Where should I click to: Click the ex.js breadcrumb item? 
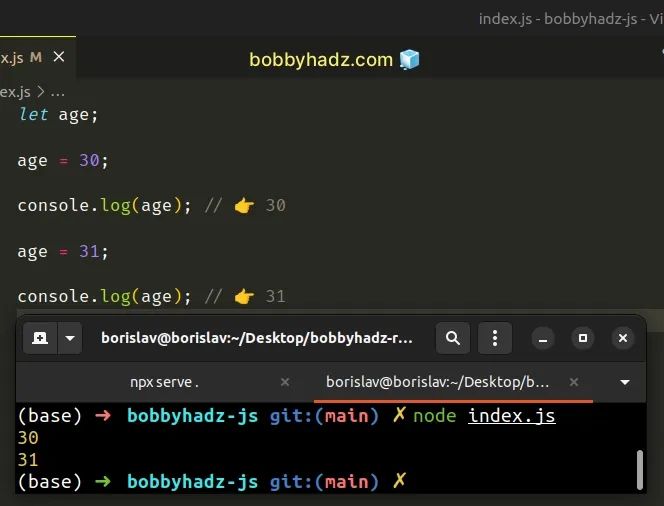coord(15,92)
